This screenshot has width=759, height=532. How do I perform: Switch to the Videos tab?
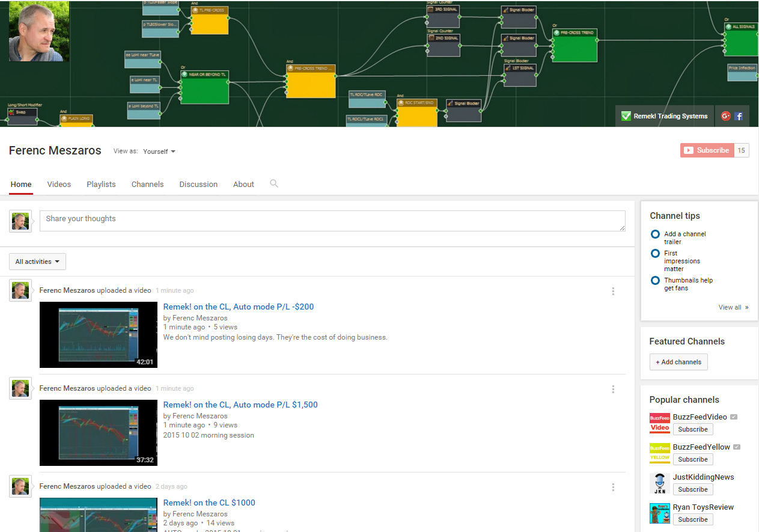(59, 185)
